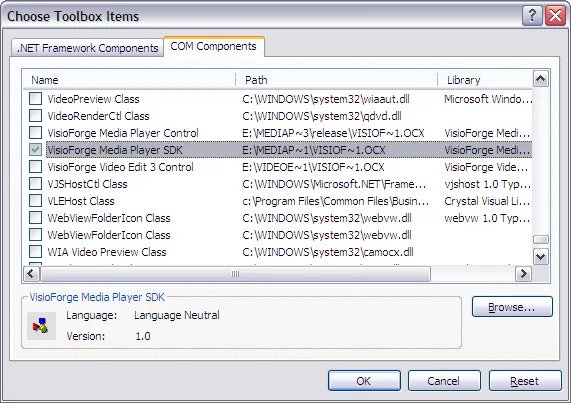571x403 pixels.
Task: Uncheck the VisioForge Media Player SDK checkbox
Action: pos(35,150)
